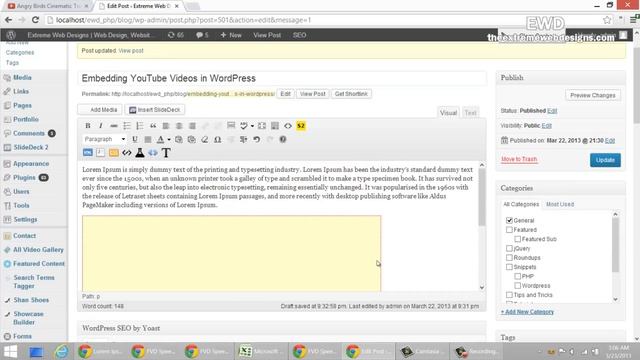
Task: Align text left
Action: 166,126
